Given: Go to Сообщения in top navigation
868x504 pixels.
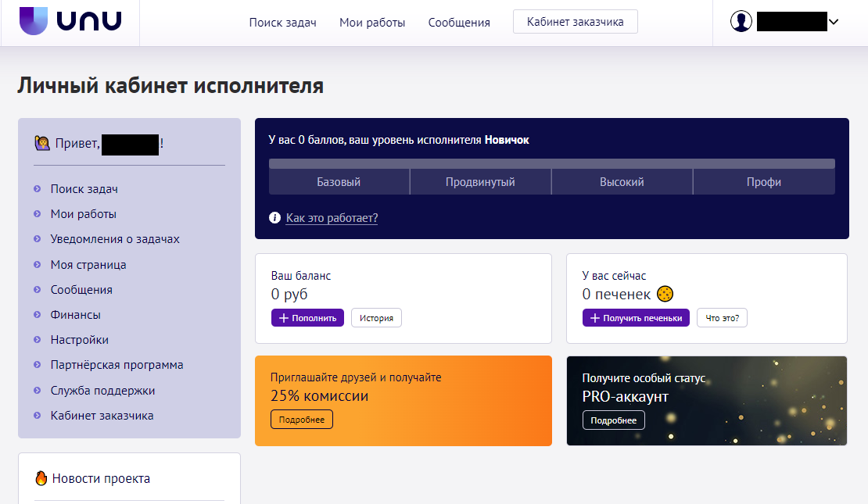Looking at the screenshot, I should tap(459, 23).
